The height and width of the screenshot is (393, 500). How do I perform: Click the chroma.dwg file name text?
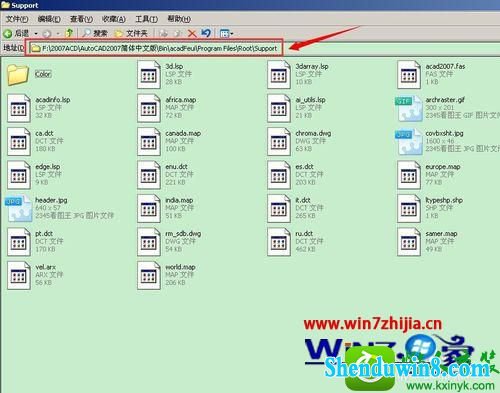[x=313, y=133]
